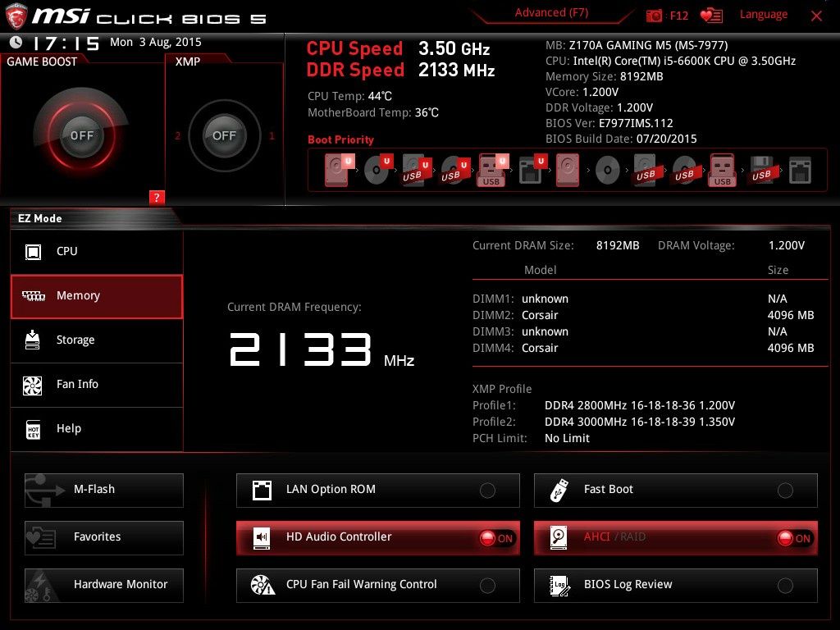Select the legacy network boot icon at row end

click(800, 171)
